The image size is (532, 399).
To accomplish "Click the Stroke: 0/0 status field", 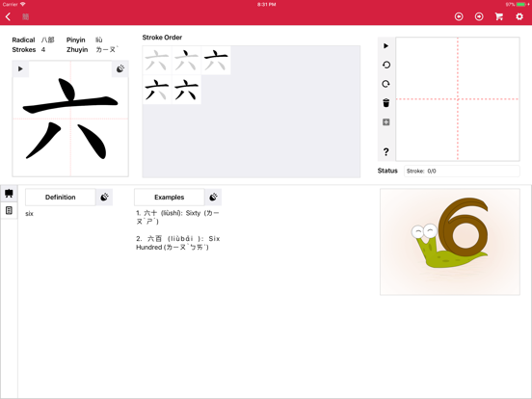I will [462, 171].
